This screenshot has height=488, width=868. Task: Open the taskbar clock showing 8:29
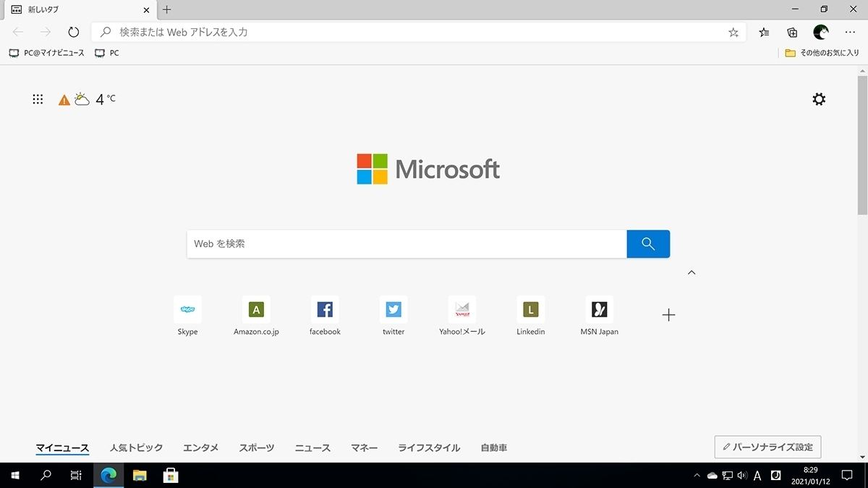810,475
